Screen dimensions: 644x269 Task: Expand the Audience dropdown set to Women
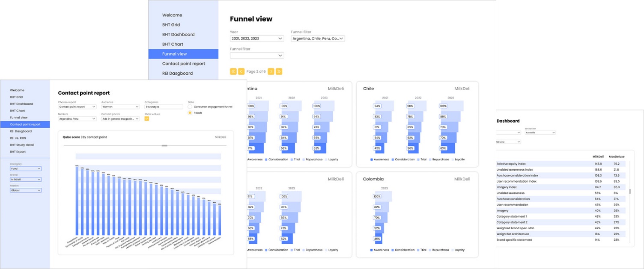120,106
